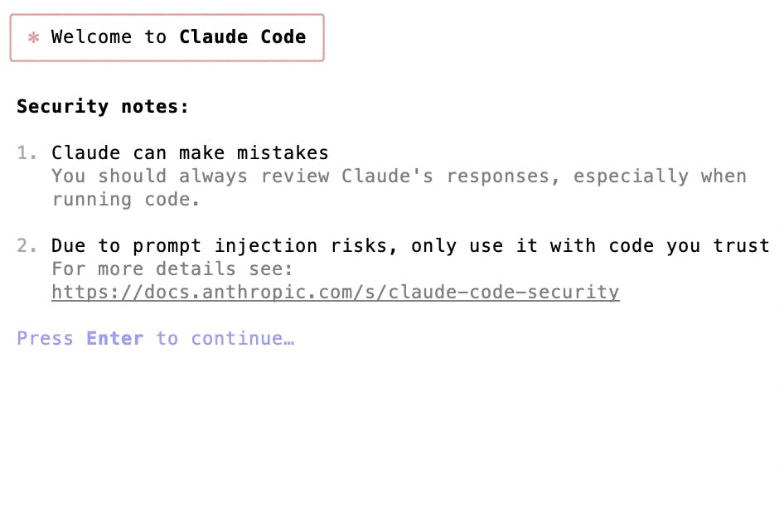Select the 'Due to prompt injection risks' line
The width and height of the screenshot is (784, 532).
coord(410,246)
